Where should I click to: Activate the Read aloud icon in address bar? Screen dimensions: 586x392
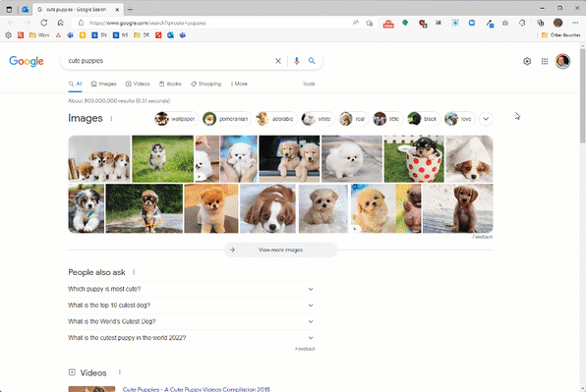pos(355,23)
